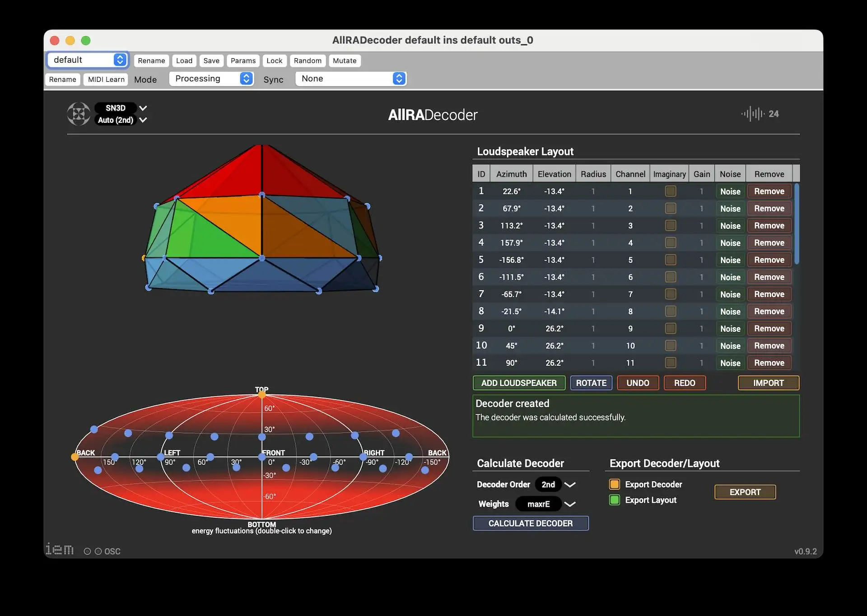867x616 pixels.
Task: Toggle the Export Layout checkbox
Action: click(x=615, y=499)
